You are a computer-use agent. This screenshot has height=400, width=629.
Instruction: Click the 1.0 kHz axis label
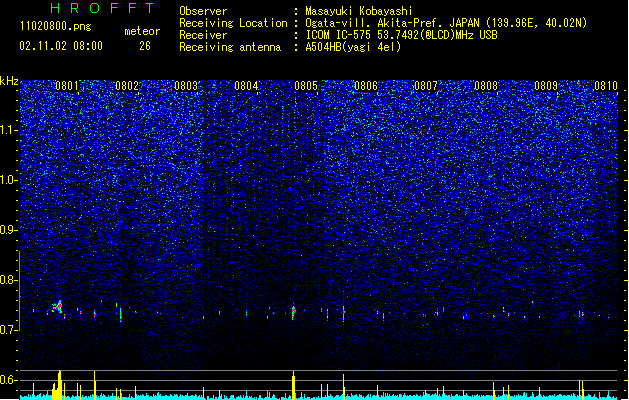tap(9, 180)
